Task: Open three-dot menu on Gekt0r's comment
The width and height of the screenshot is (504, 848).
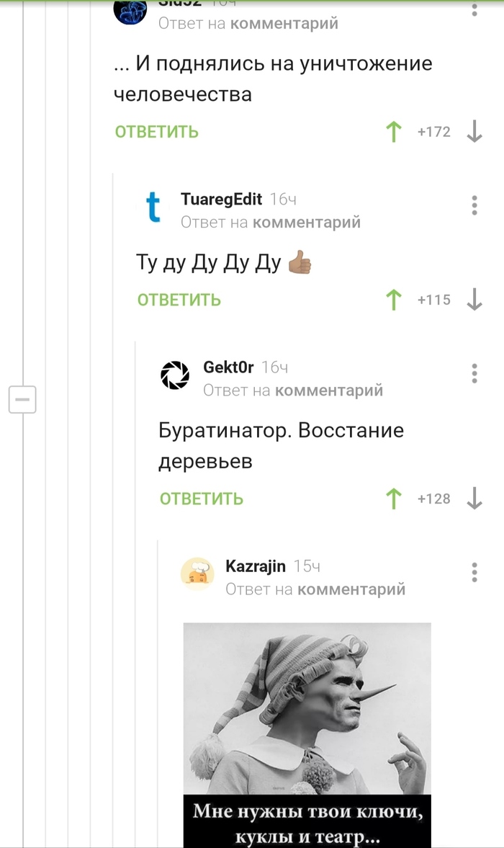Action: 474,374
